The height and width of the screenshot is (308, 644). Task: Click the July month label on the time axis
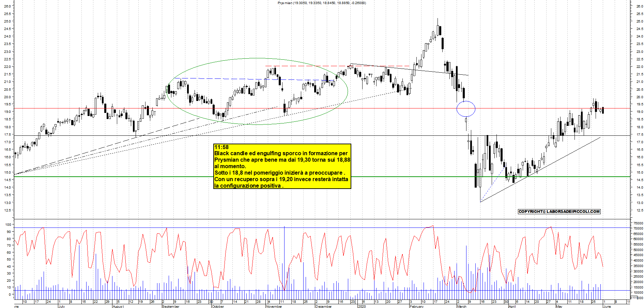tap(62, 306)
